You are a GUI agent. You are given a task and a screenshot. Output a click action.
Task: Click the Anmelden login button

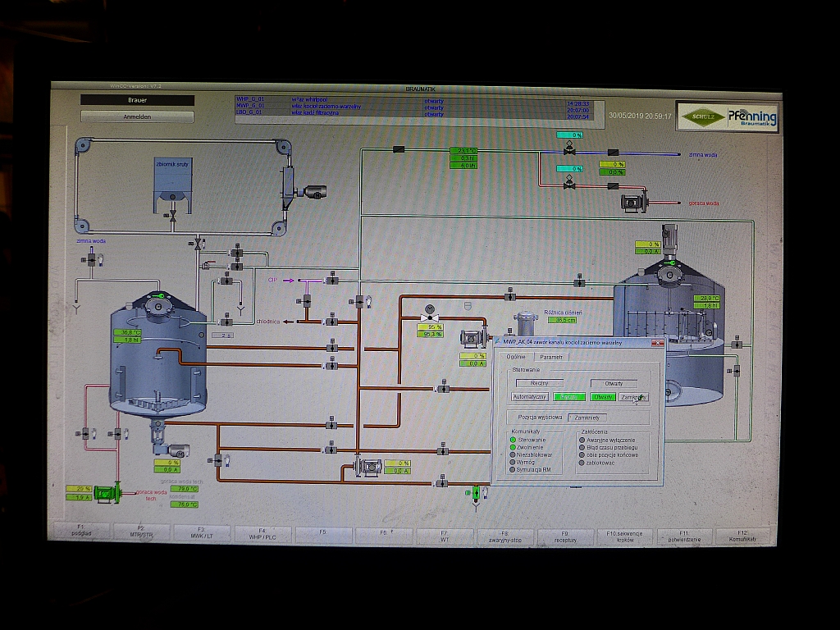pos(137,116)
